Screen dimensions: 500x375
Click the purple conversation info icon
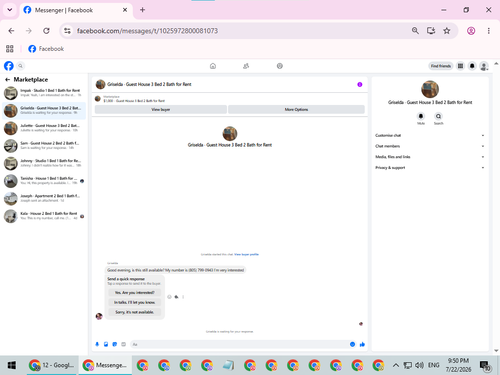pyautogui.click(x=360, y=84)
